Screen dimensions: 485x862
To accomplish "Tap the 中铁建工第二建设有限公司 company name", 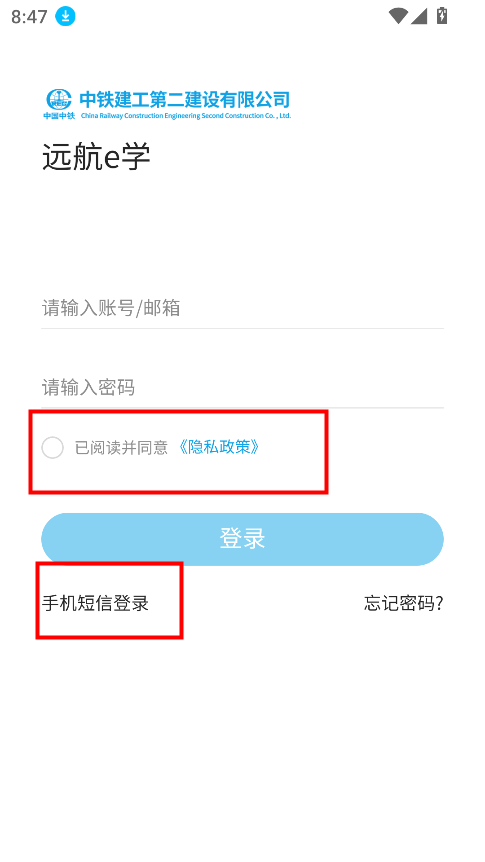I will [185, 100].
